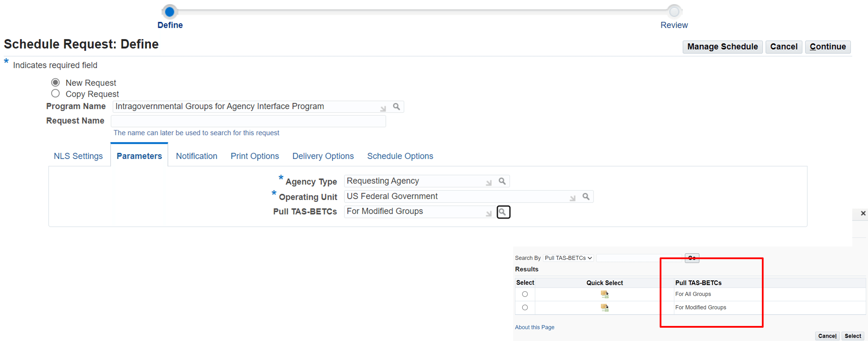Quick select icon for For All Groups
The width and height of the screenshot is (868, 341).
(x=604, y=294)
